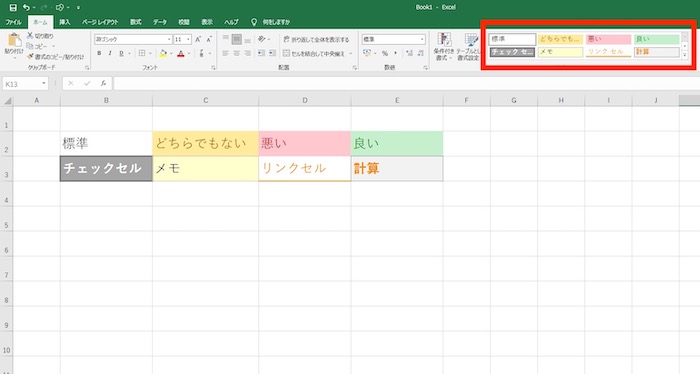Screen dimensions: 700x374
Task: Select the Format Painter (書式のコピー/貼り付け) brush
Action: 30,57
